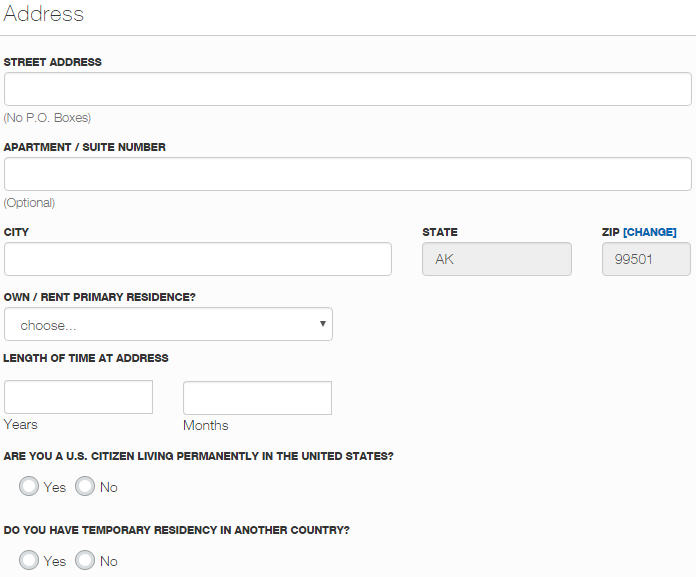Screen dimensions: 696x577
Task: Click the Years input box
Action: pyautogui.click(x=79, y=397)
